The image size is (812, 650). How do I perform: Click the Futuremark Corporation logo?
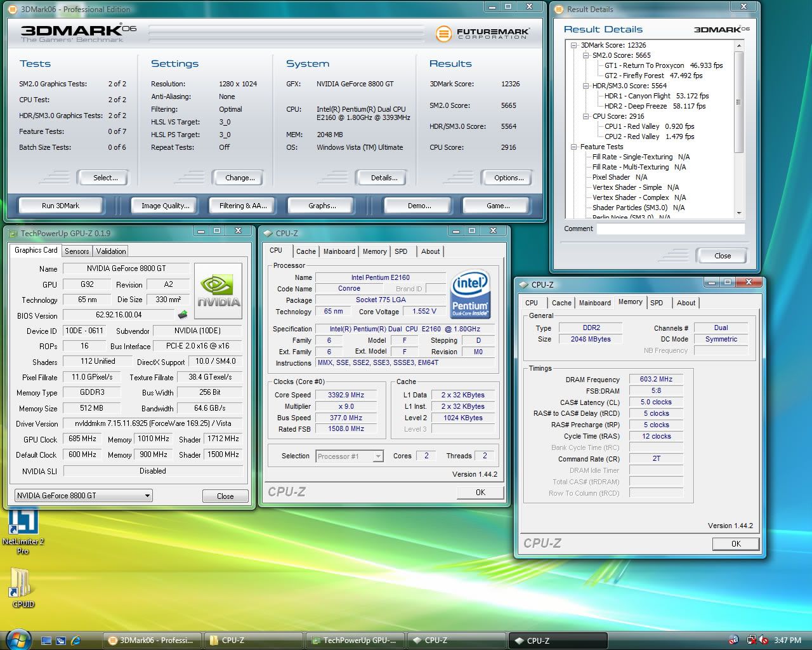(x=483, y=33)
